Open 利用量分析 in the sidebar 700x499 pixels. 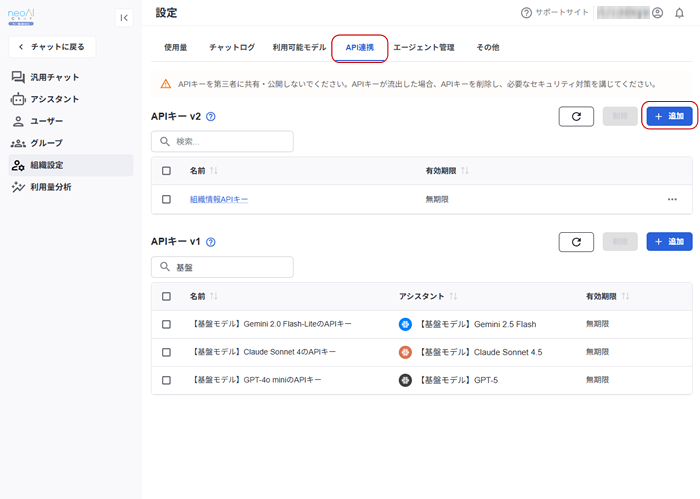tap(71, 187)
